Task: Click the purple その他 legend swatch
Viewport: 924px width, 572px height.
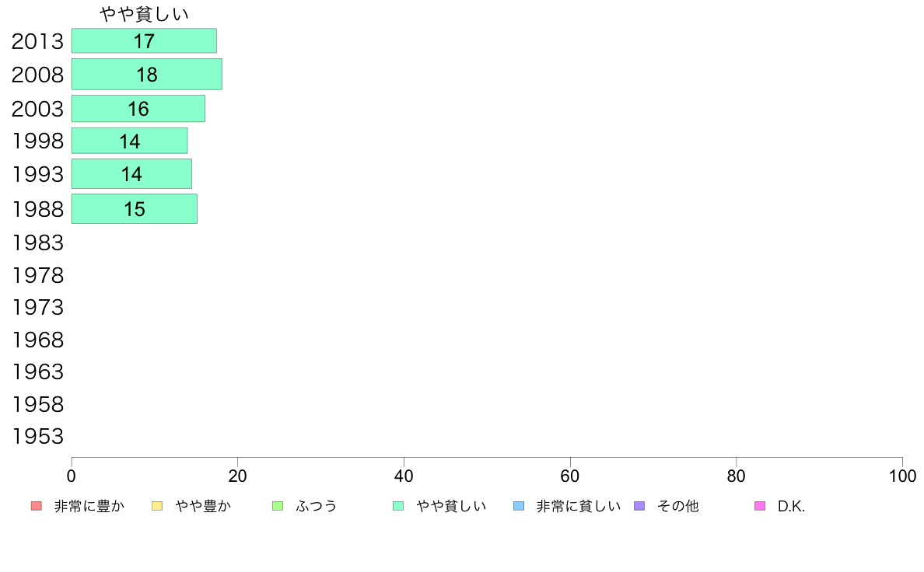Action: (x=639, y=506)
